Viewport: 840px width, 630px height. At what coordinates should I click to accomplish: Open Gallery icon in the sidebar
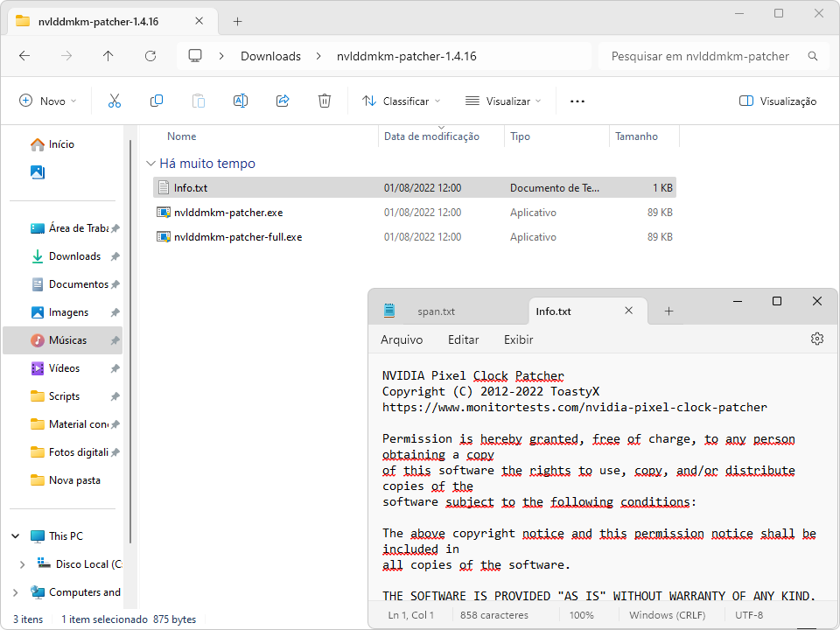point(38,172)
